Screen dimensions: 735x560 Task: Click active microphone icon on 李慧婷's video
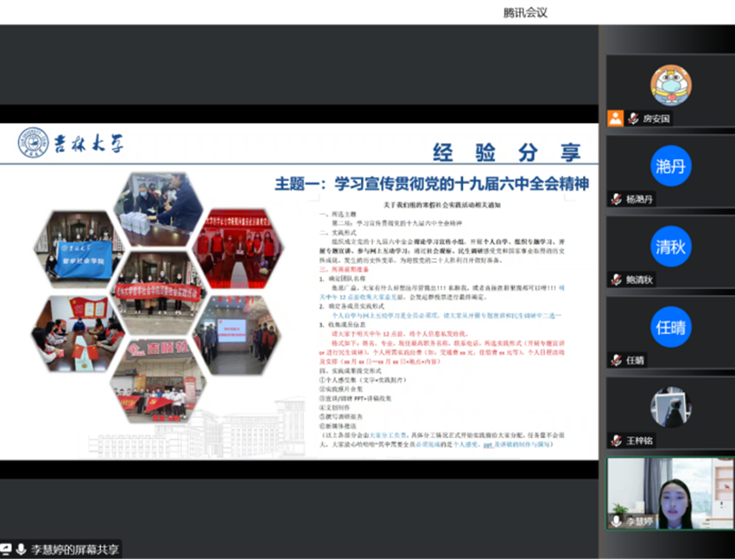(x=616, y=521)
